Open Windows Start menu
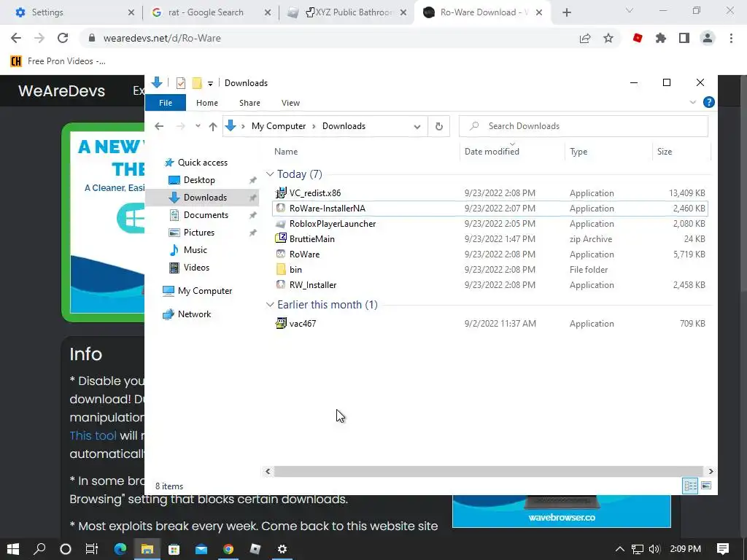This screenshot has height=560, width=747. [x=13, y=549]
